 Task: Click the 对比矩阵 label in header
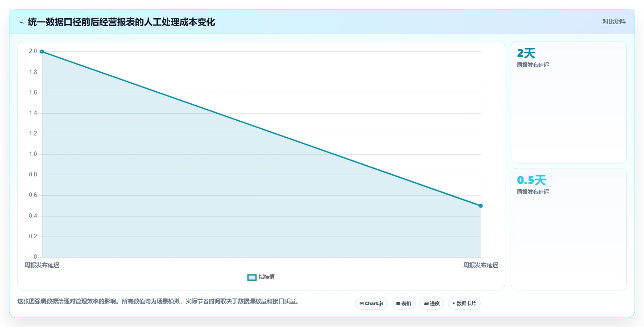tap(614, 22)
